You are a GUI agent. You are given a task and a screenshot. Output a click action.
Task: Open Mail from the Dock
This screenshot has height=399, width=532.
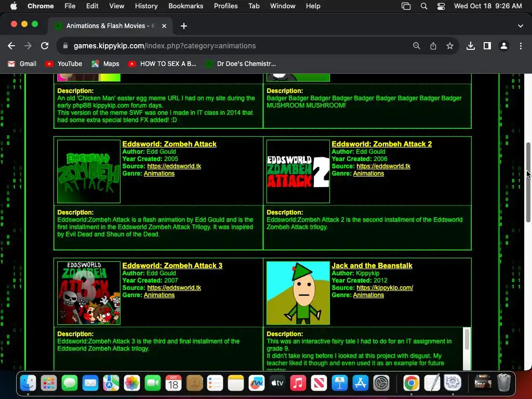click(90, 383)
